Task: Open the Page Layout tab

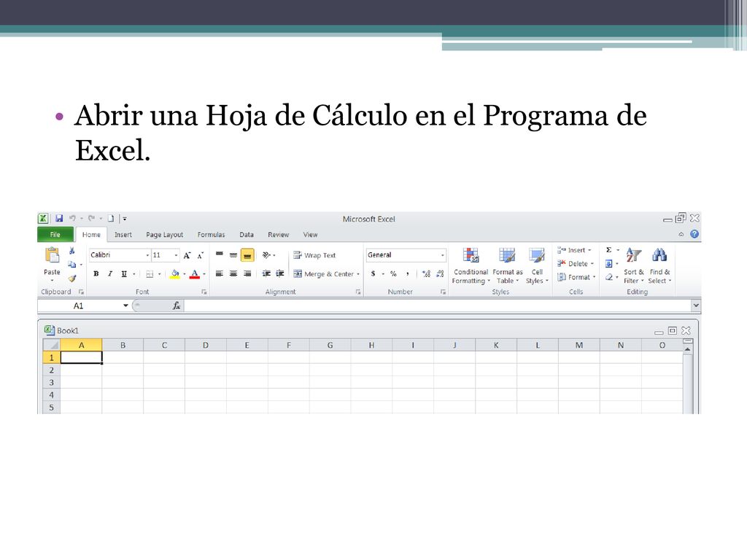Action: (164, 235)
